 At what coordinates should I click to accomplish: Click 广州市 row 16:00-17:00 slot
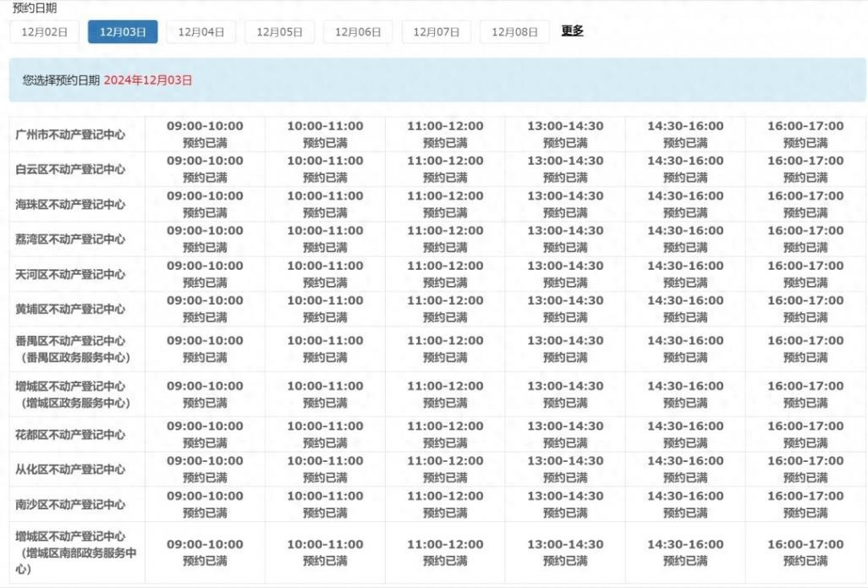[x=805, y=134]
